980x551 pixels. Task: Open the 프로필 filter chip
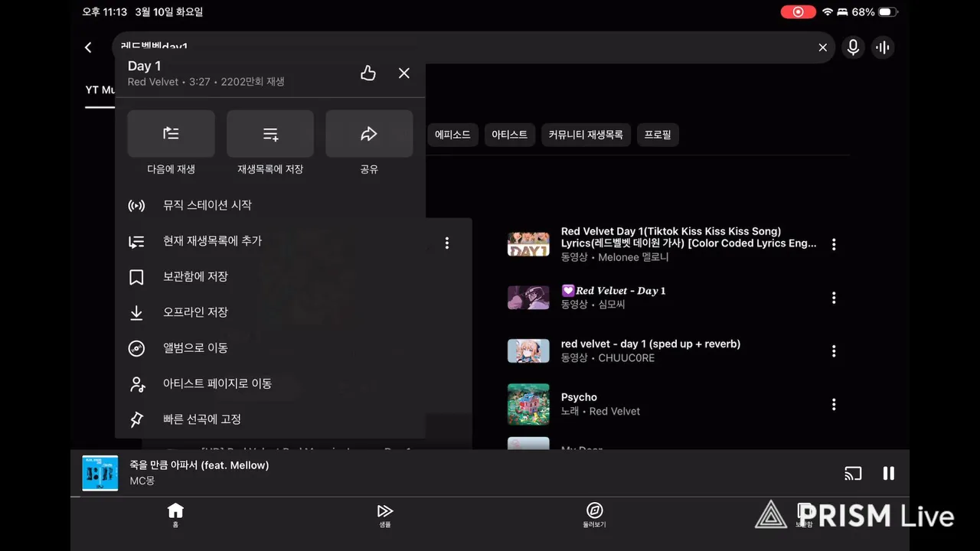point(658,135)
